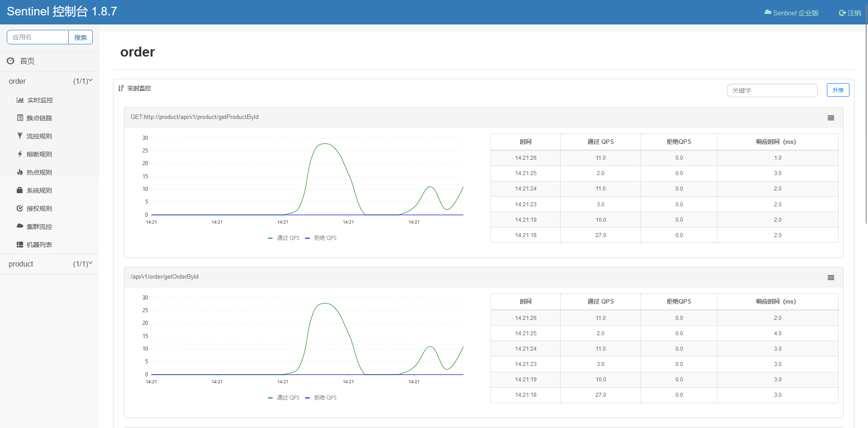The width and height of the screenshot is (868, 428).
Task: Click the check-square icon for 授权规则
Action: pos(20,209)
